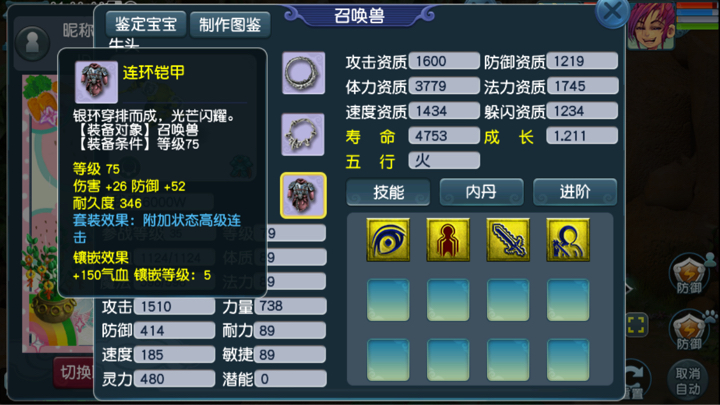Select the ring collar equipment slot
The image size is (720, 405).
[x=304, y=73]
